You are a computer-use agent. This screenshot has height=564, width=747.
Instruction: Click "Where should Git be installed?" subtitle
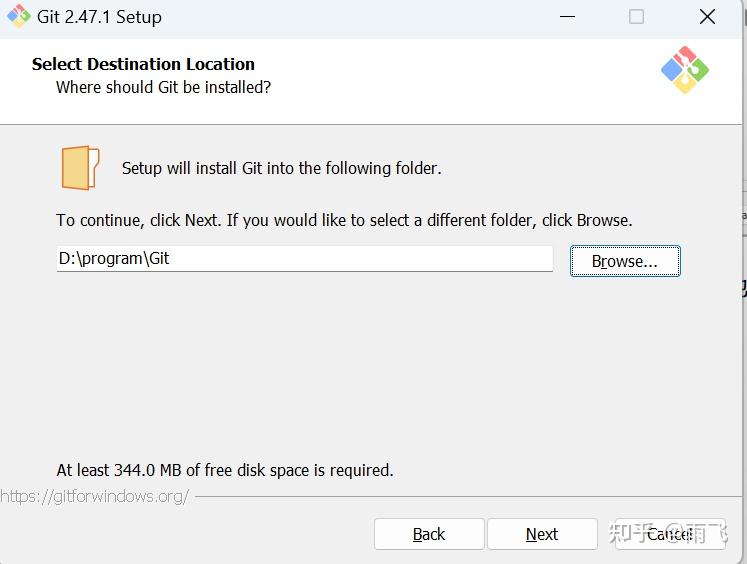[163, 87]
